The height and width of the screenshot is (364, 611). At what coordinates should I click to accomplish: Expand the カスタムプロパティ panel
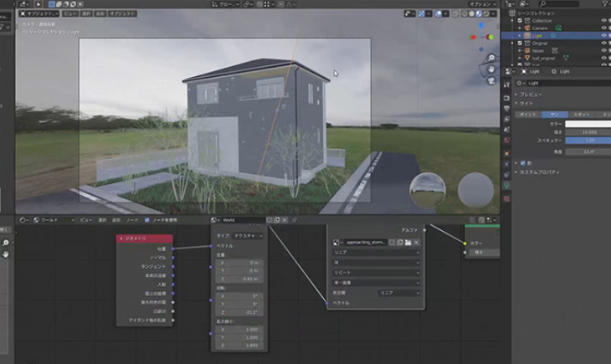pos(539,172)
